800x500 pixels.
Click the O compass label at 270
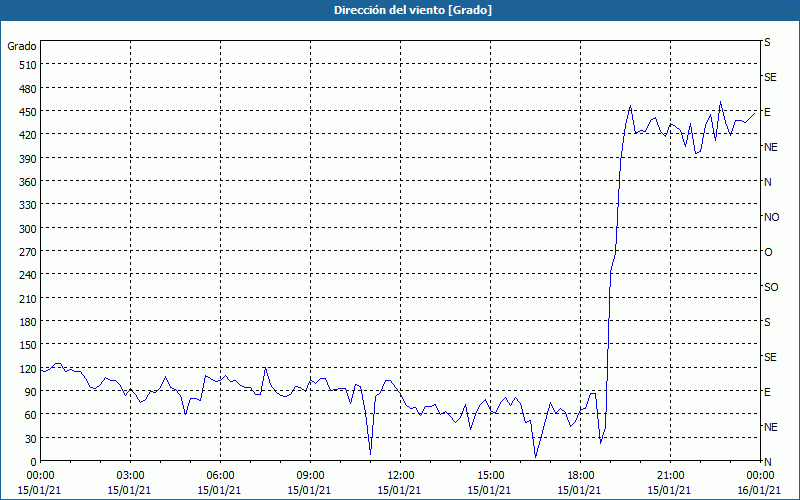pyautogui.click(x=768, y=252)
